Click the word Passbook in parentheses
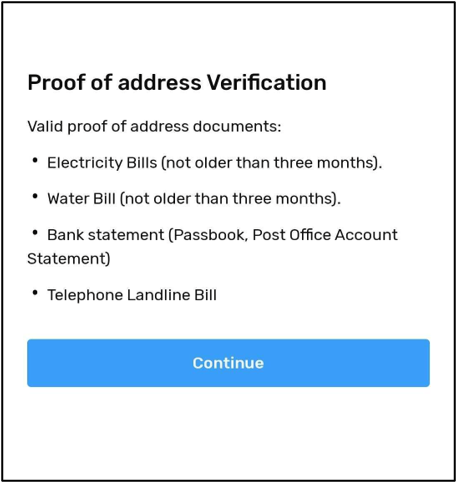Image resolution: width=457 pixels, height=482 pixels. 209,235
